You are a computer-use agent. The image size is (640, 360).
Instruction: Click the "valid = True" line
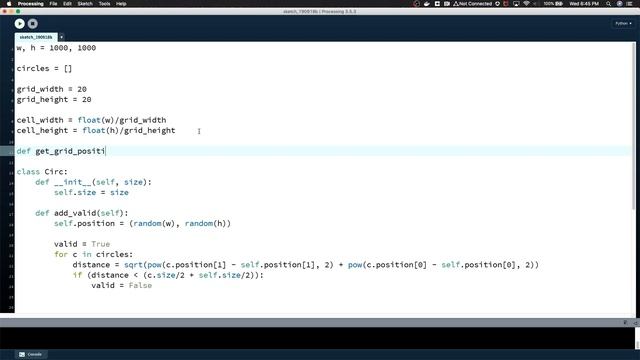(82, 244)
